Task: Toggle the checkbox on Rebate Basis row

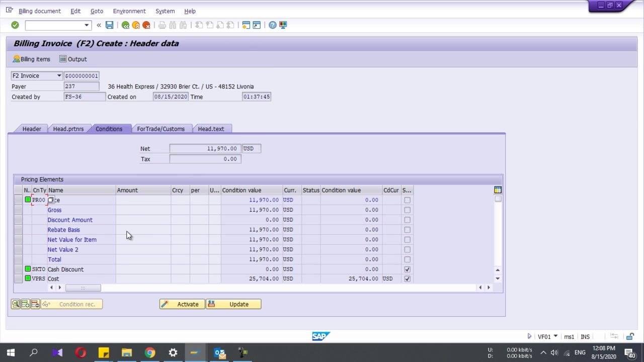Action: (x=407, y=230)
